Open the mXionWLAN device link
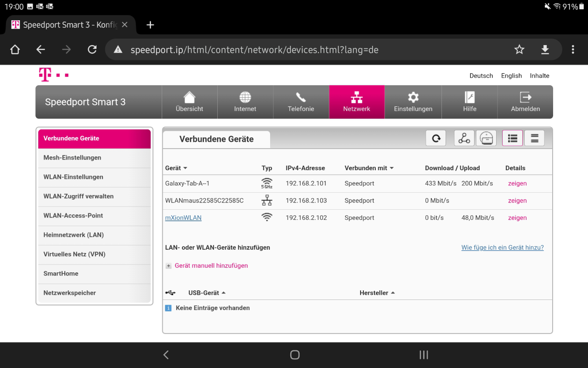This screenshot has width=588, height=368. click(183, 218)
